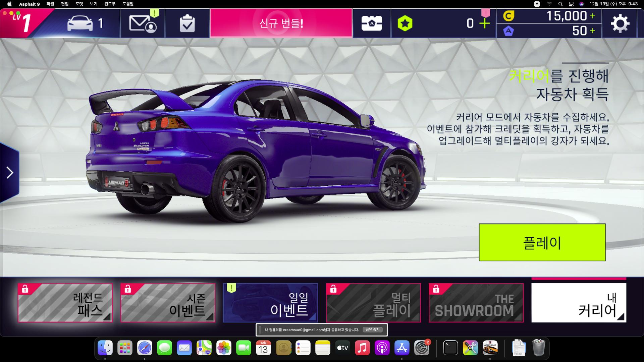Open the locked 레전드 패스 tile
Screen dimensions: 644x362
point(65,303)
